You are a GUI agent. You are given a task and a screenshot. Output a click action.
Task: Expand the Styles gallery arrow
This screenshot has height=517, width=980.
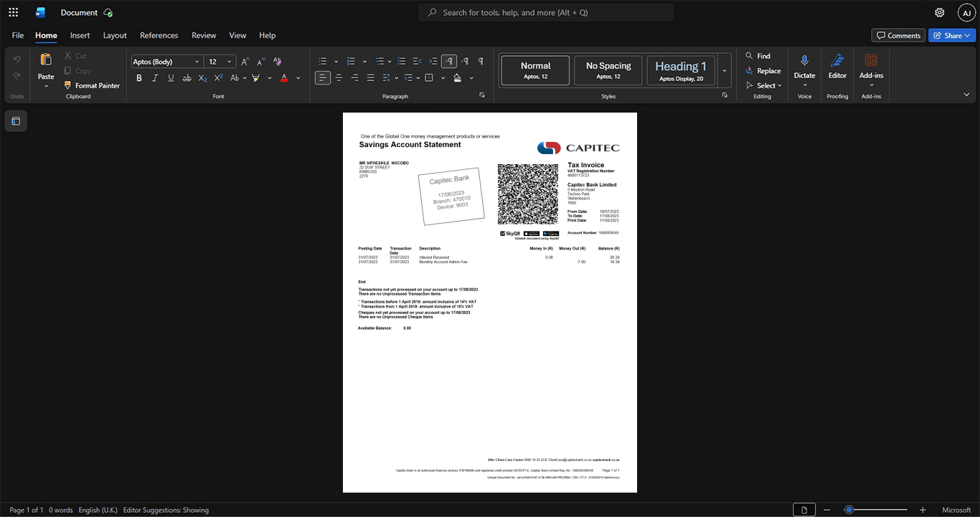(725, 70)
